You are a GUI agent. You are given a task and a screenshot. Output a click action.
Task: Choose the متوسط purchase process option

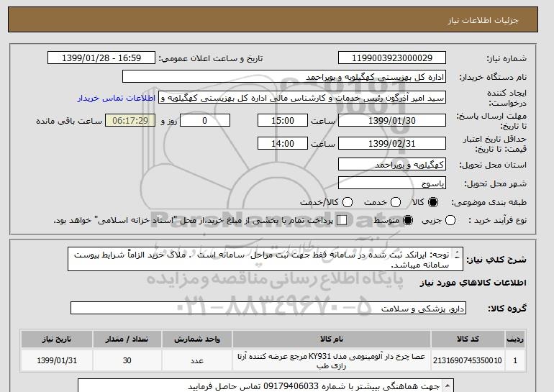(x=408, y=220)
